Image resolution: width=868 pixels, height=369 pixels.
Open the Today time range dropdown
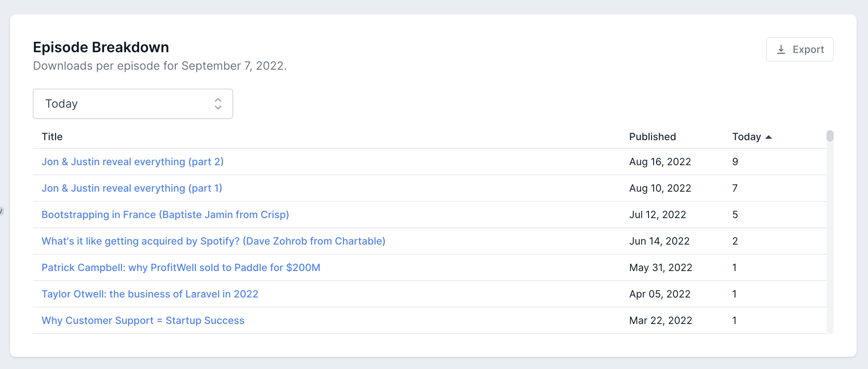point(133,104)
